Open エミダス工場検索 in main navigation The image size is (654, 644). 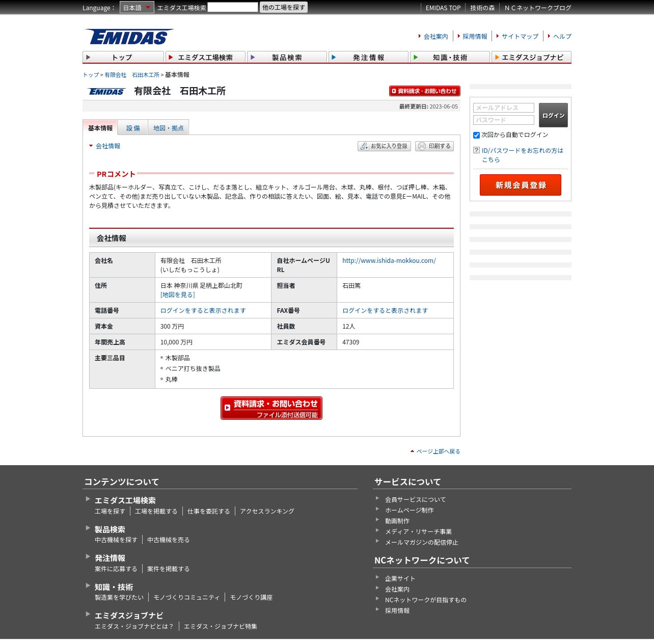205,57
